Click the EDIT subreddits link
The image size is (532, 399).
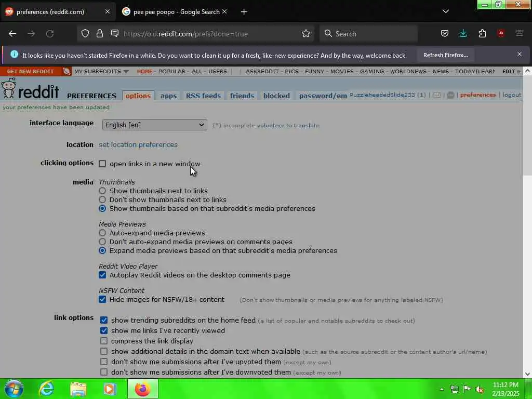click(511, 71)
